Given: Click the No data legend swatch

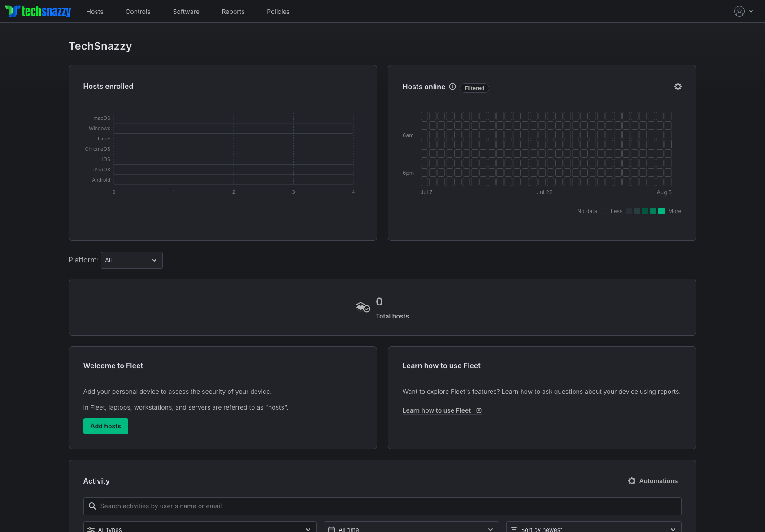Looking at the screenshot, I should pos(604,211).
